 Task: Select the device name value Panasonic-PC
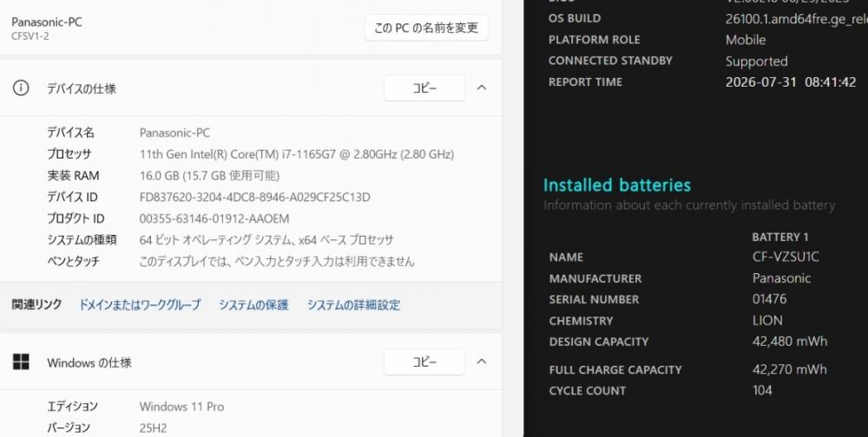174,133
